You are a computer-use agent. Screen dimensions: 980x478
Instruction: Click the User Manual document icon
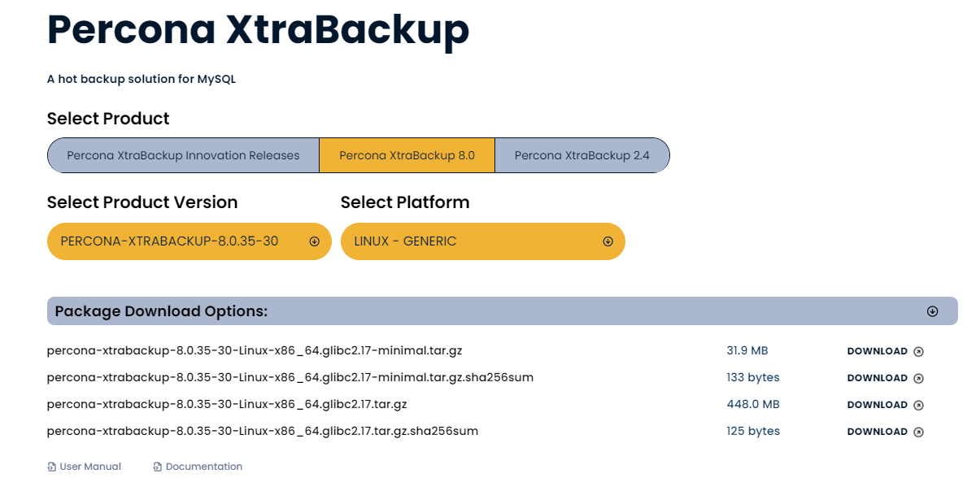[x=52, y=467]
